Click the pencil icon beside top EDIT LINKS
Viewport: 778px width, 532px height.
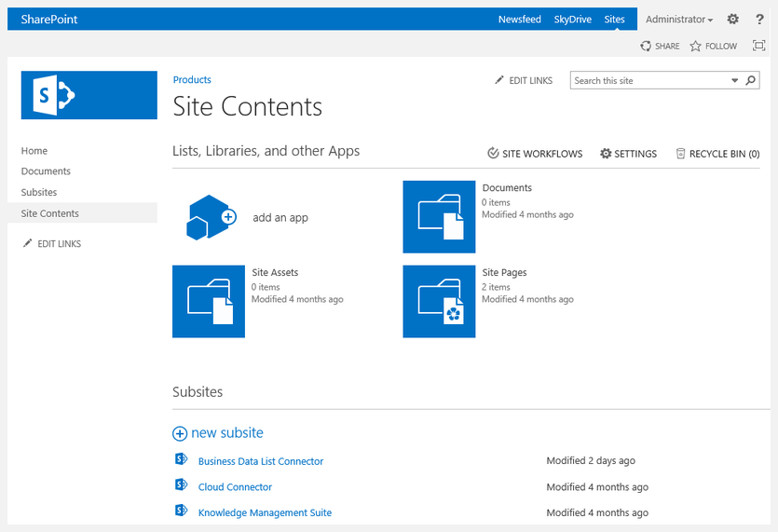[499, 80]
